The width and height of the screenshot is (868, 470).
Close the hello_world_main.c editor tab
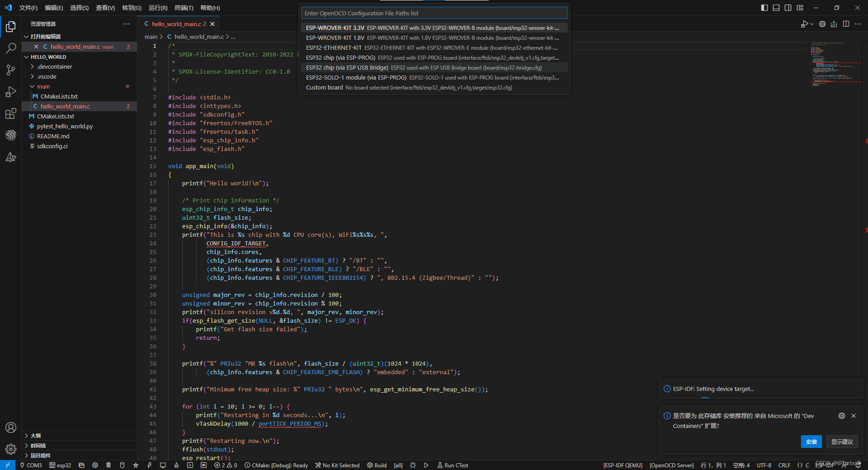pyautogui.click(x=212, y=24)
